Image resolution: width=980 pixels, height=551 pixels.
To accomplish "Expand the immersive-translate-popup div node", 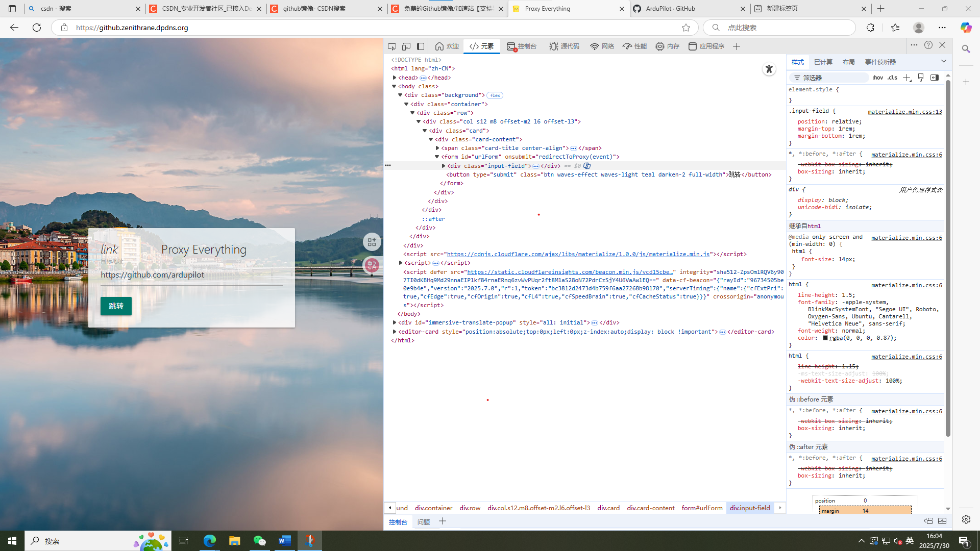I will click(x=395, y=322).
